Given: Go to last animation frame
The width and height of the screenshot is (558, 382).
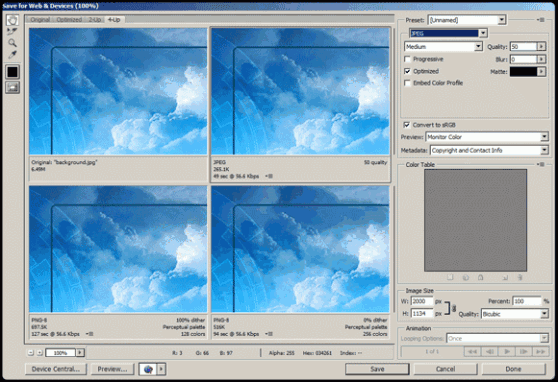Looking at the screenshot, I should click(x=540, y=352).
